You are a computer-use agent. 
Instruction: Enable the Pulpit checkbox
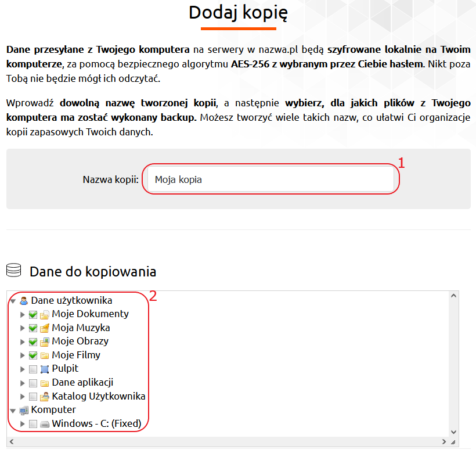pos(33,369)
